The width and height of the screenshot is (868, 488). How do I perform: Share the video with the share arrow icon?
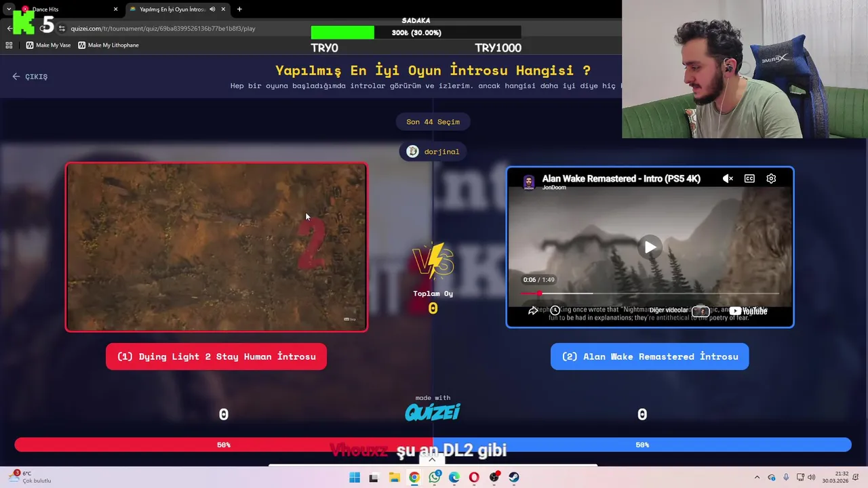pos(533,311)
